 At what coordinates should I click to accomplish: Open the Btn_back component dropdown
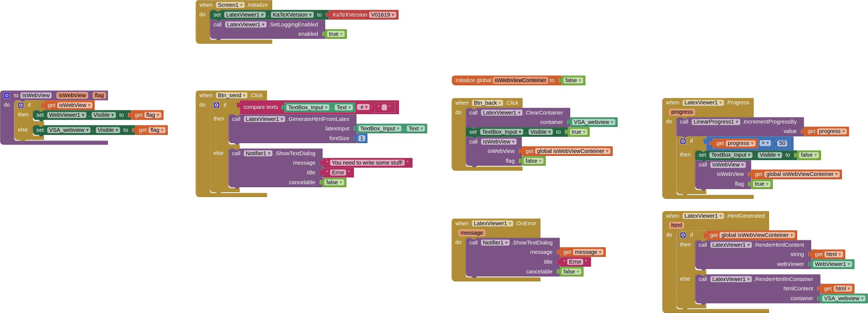click(487, 103)
